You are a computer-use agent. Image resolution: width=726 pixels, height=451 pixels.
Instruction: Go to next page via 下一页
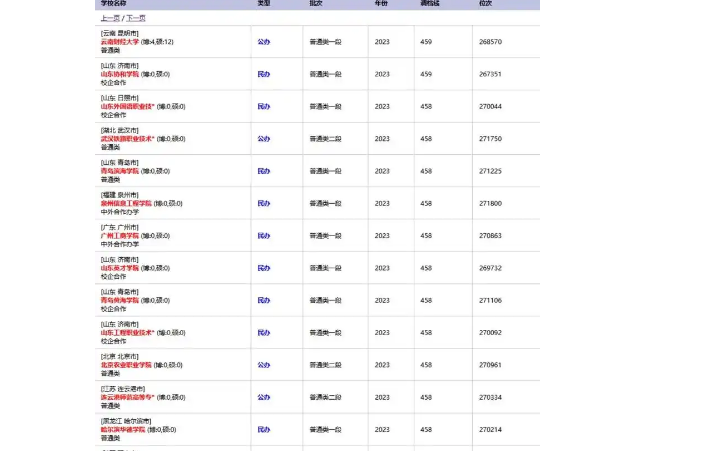135,18
